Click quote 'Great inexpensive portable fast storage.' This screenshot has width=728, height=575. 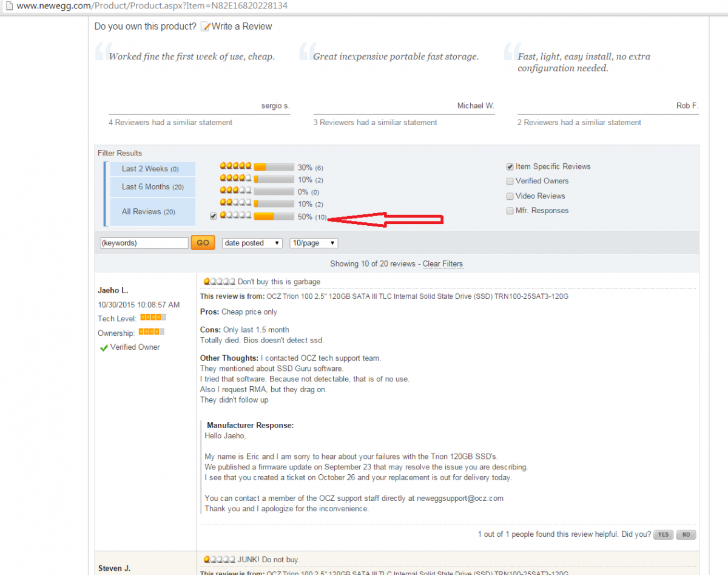pyautogui.click(x=396, y=56)
